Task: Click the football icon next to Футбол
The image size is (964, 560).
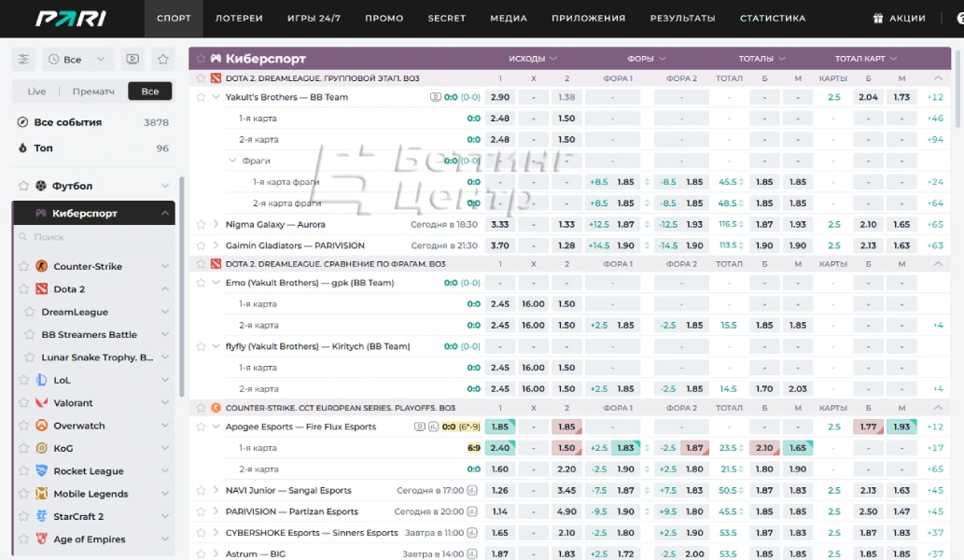Action: pyautogui.click(x=41, y=186)
